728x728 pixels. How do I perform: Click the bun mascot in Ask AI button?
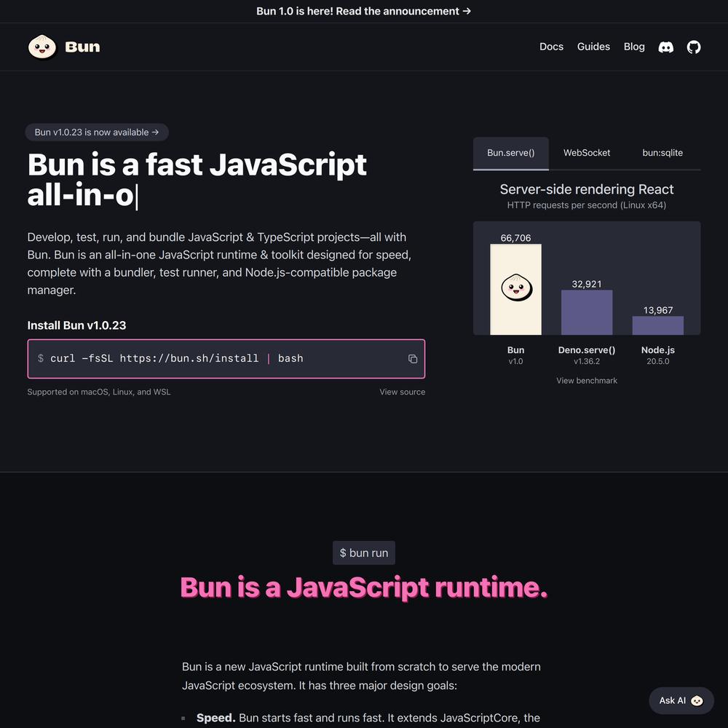(x=697, y=700)
